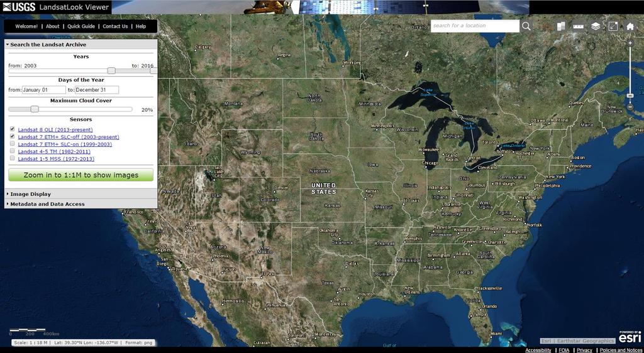Toggle Landsat 8 OLI checkbox
Image resolution: width=644 pixels, height=353 pixels.
pyautogui.click(x=13, y=129)
